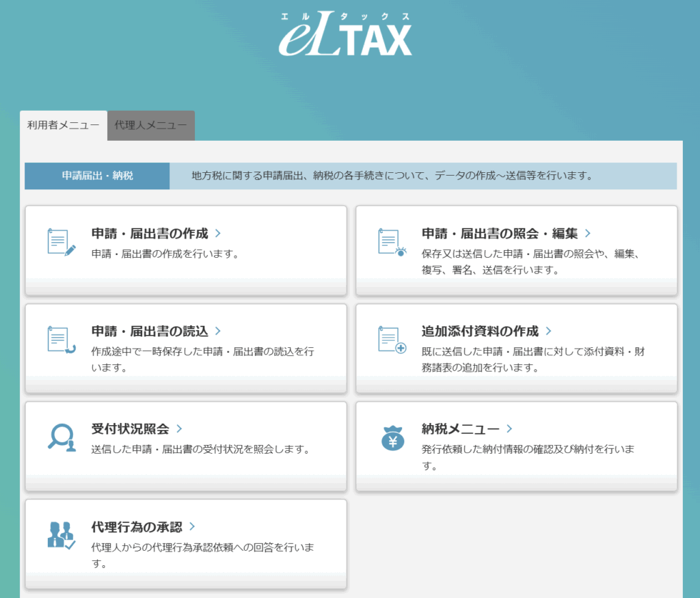
Task: Click the chevron after 申請・届出書の読込
Action: pyautogui.click(x=218, y=331)
